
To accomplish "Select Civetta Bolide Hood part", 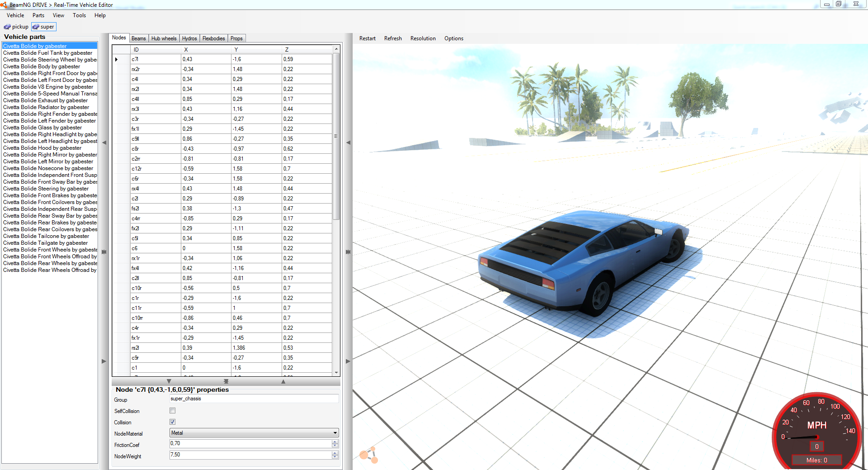I will click(x=50, y=148).
